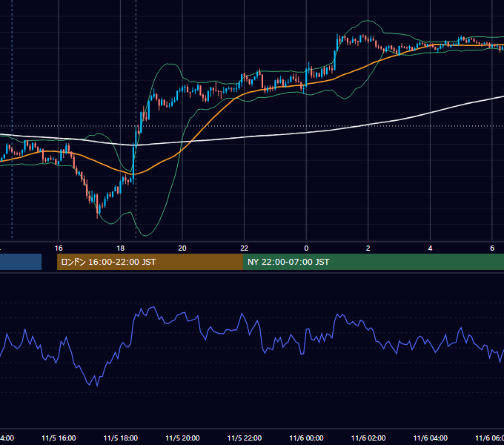Click the 11/6 02:00 date label

(368, 438)
